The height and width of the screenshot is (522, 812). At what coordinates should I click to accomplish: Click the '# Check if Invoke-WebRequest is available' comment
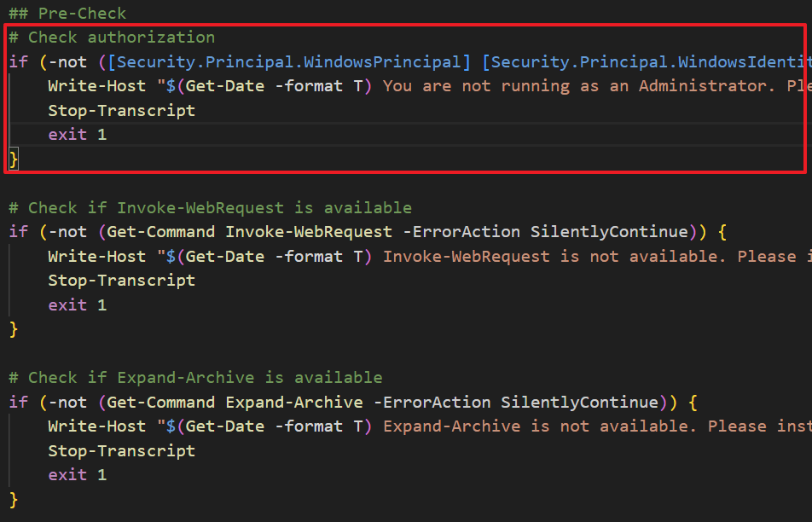[211, 208]
